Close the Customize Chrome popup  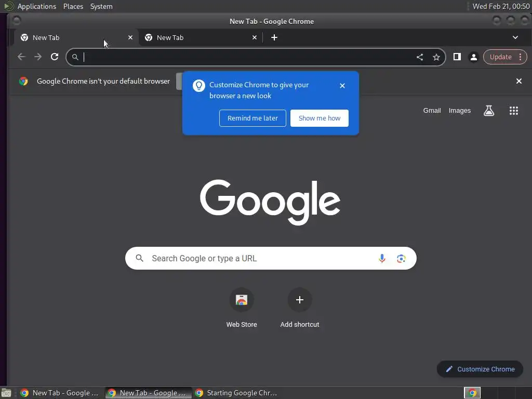tap(342, 86)
